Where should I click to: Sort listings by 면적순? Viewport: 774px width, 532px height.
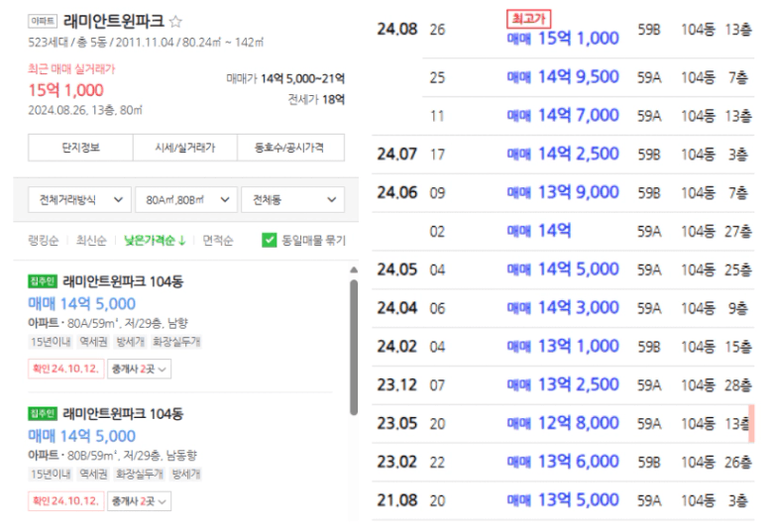click(x=218, y=241)
